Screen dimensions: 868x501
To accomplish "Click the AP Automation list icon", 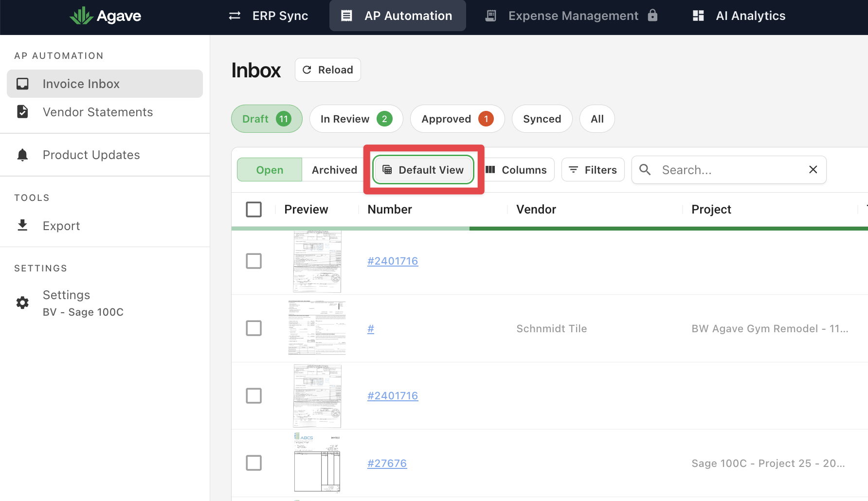I will click(346, 16).
